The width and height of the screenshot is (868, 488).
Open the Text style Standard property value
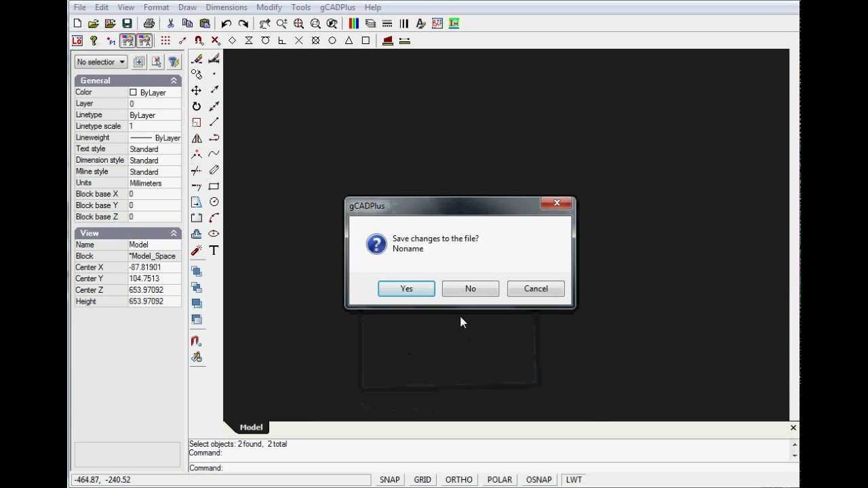click(155, 149)
